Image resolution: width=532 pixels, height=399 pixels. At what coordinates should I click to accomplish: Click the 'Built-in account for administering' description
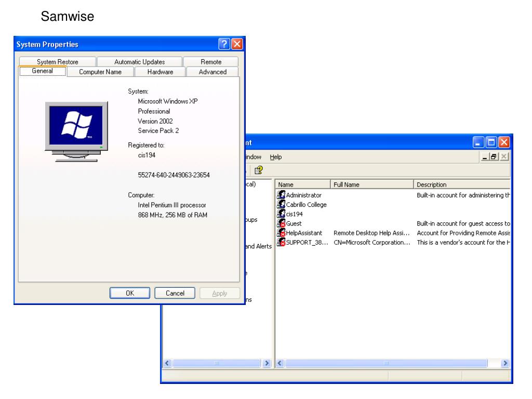click(x=463, y=195)
